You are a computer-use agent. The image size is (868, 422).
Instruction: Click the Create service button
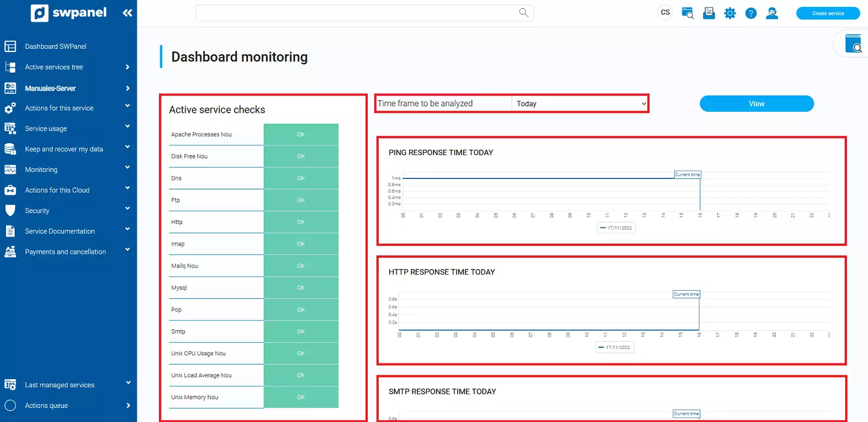pos(827,13)
